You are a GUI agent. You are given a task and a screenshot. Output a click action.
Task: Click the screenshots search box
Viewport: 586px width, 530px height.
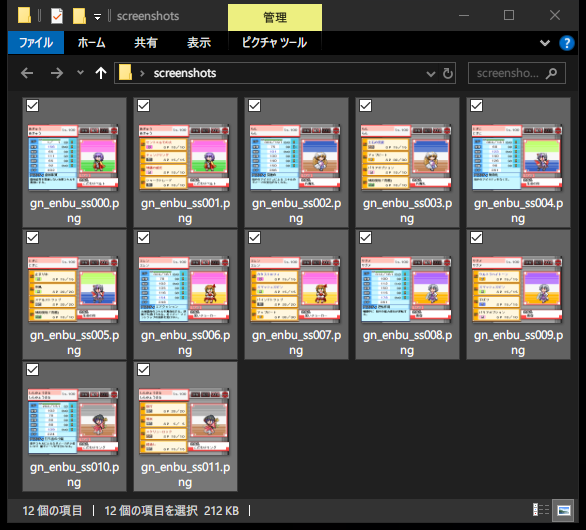point(516,73)
